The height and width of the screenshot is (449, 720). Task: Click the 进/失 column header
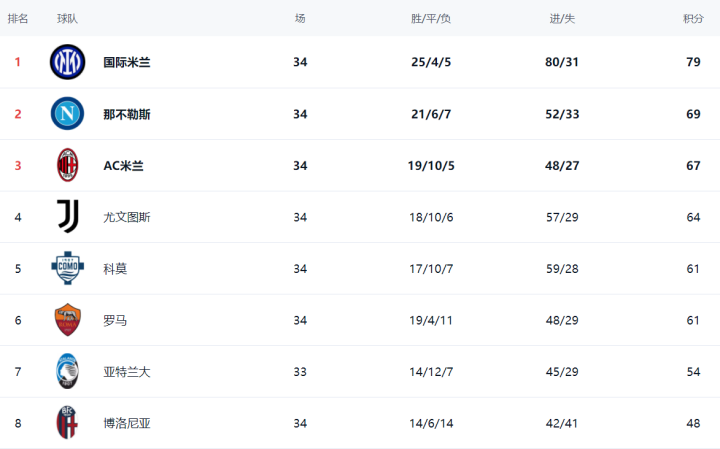(x=562, y=18)
